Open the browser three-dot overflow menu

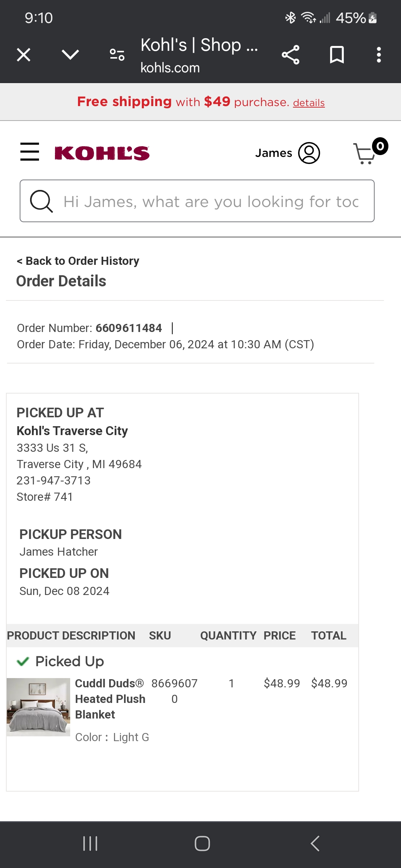point(379,55)
